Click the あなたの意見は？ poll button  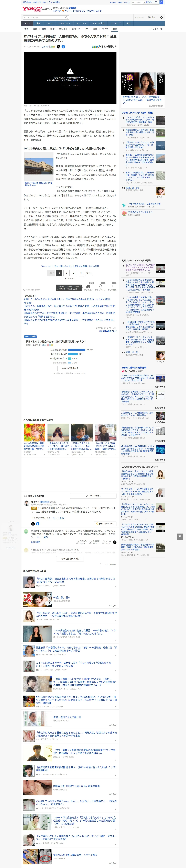[x=70, y=368]
